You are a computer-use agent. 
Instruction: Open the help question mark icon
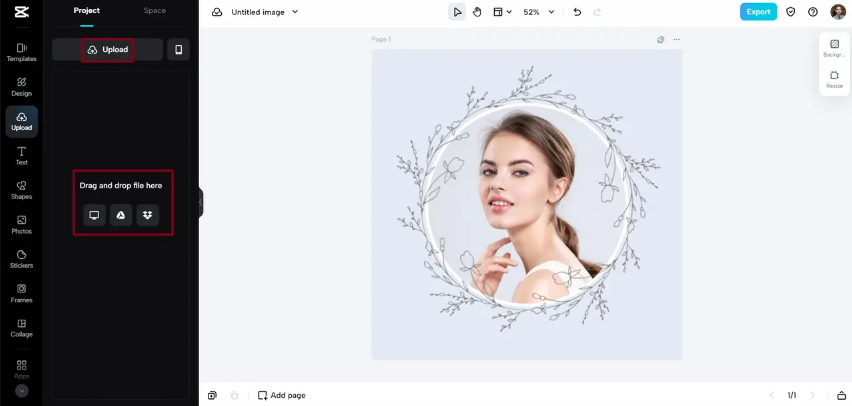813,12
